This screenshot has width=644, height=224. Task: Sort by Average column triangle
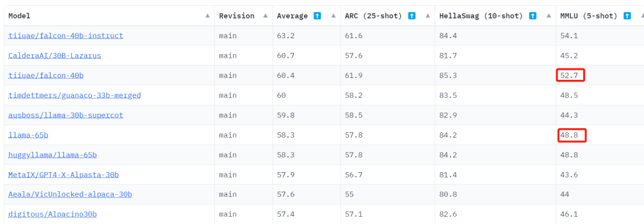pyautogui.click(x=333, y=15)
